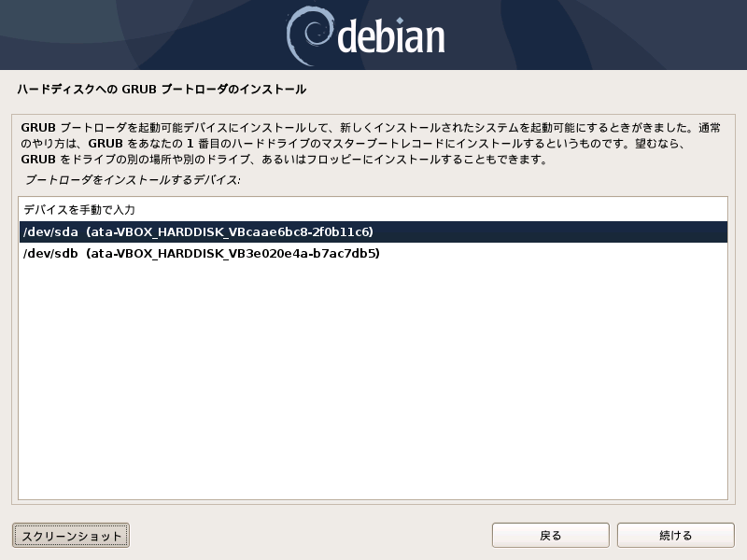Select the /dev/sda hard disk entry
Image resolution: width=747 pixels, height=560 pixels.
pyautogui.click(x=373, y=231)
